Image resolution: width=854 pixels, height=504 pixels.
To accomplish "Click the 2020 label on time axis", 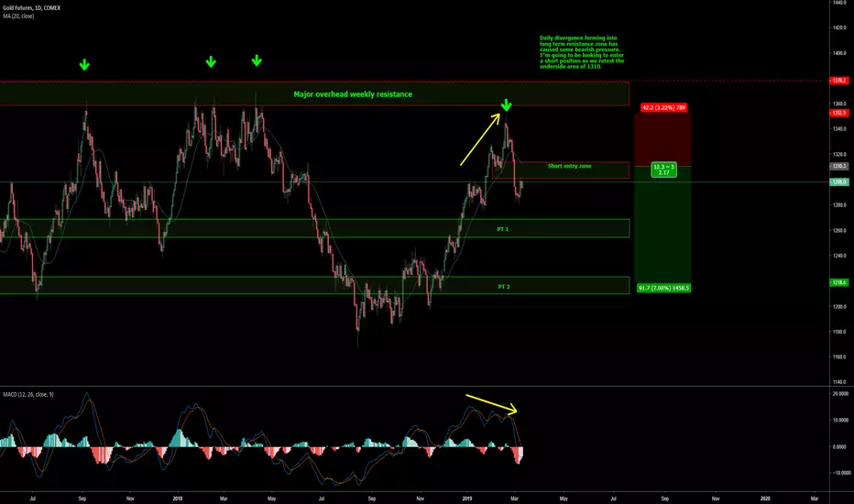I will click(765, 498).
